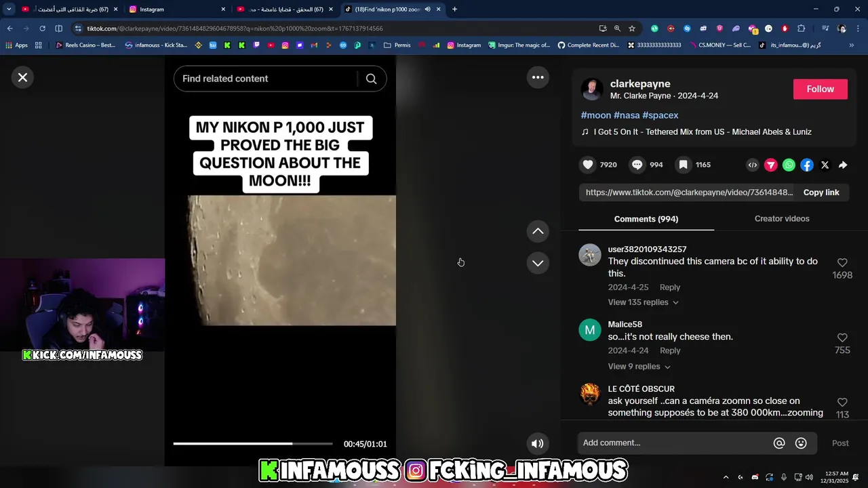Open CS.MONEY bookmark
The height and width of the screenshot is (488, 868).
[x=719, y=45]
